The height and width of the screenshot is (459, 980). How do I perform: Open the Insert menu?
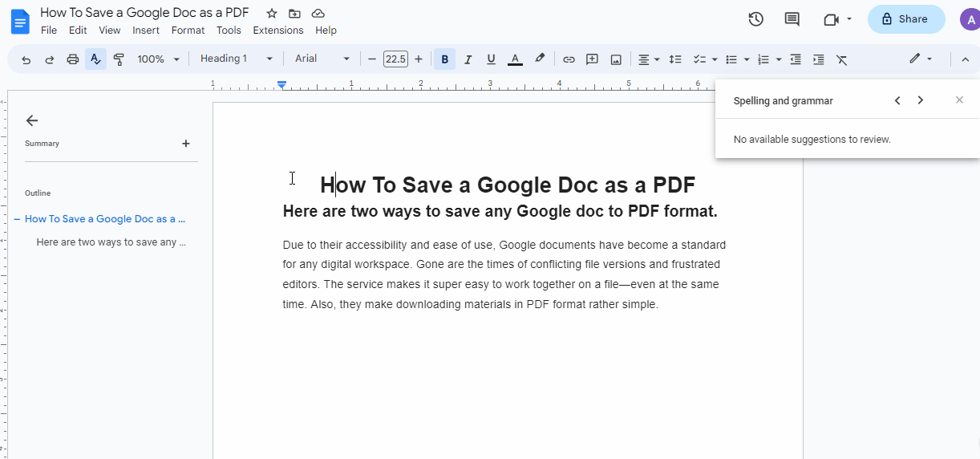(146, 30)
